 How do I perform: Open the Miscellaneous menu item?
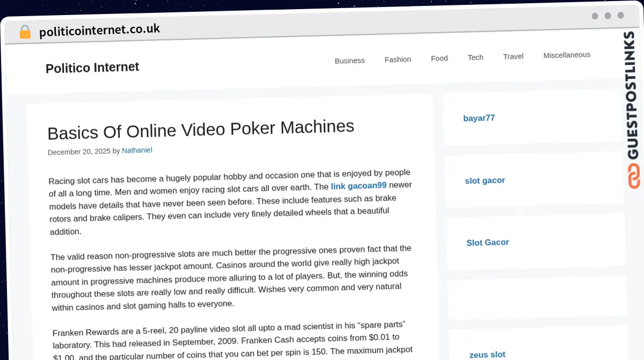tap(567, 55)
